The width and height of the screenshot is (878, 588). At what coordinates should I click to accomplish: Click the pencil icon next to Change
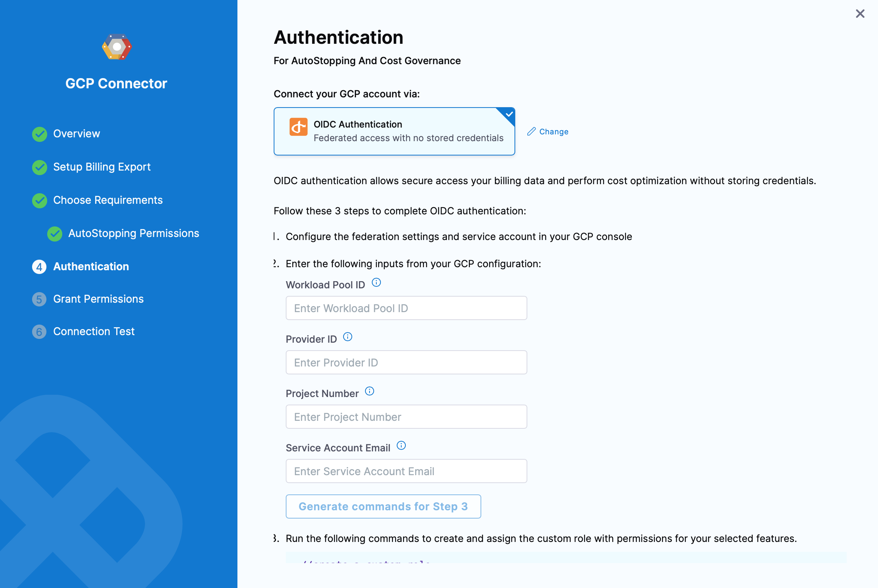531,131
